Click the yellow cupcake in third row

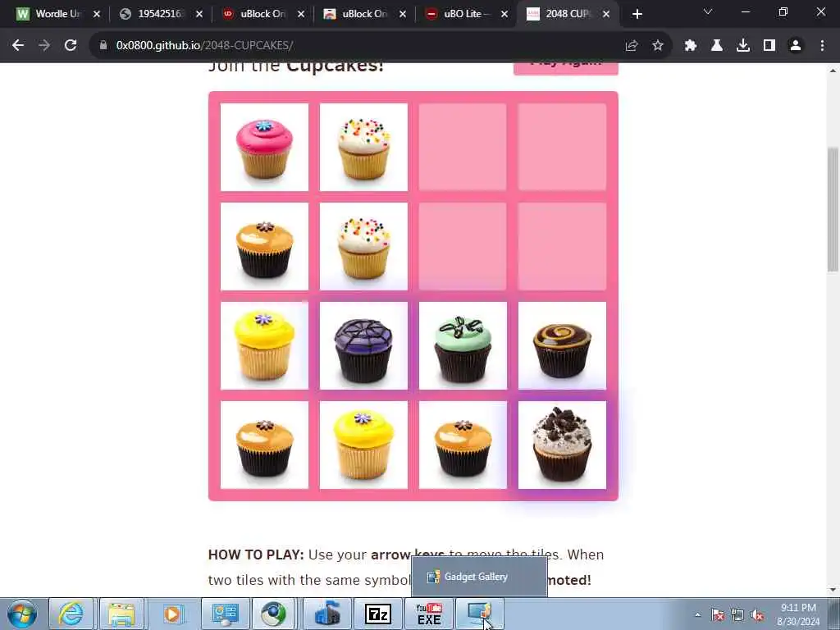(265, 345)
